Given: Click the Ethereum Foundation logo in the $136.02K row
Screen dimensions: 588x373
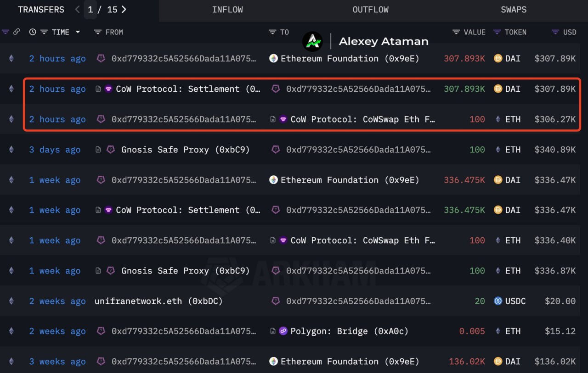Looking at the screenshot, I should pyautogui.click(x=273, y=362).
